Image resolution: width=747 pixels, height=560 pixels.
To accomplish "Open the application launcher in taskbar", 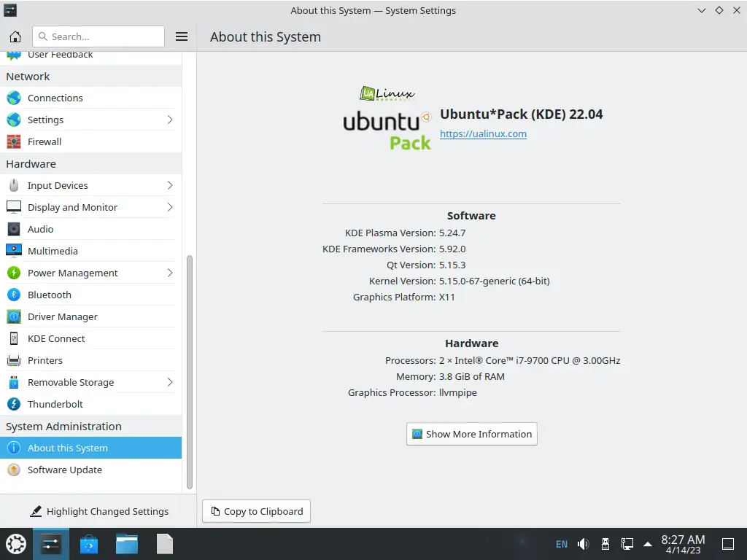I will (16, 544).
